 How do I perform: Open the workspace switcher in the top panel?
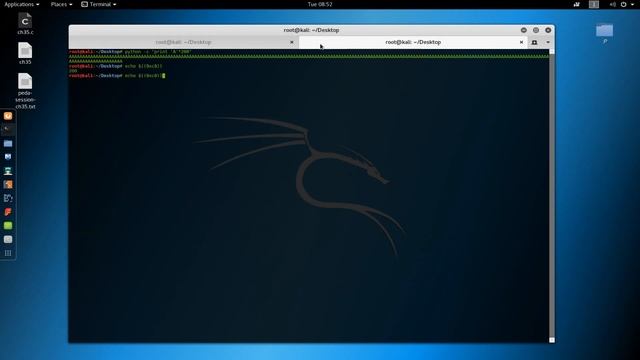coord(594,4)
